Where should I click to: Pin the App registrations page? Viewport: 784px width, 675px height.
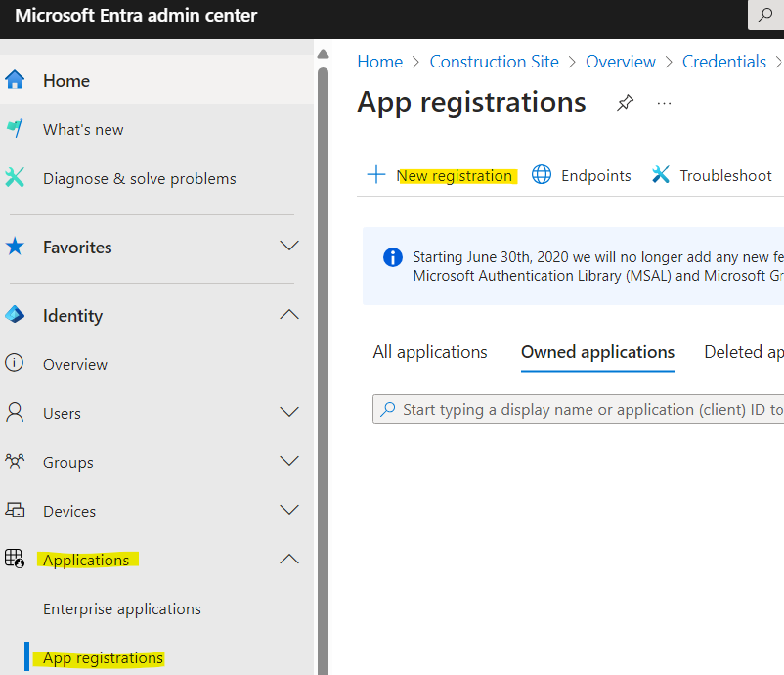click(625, 103)
